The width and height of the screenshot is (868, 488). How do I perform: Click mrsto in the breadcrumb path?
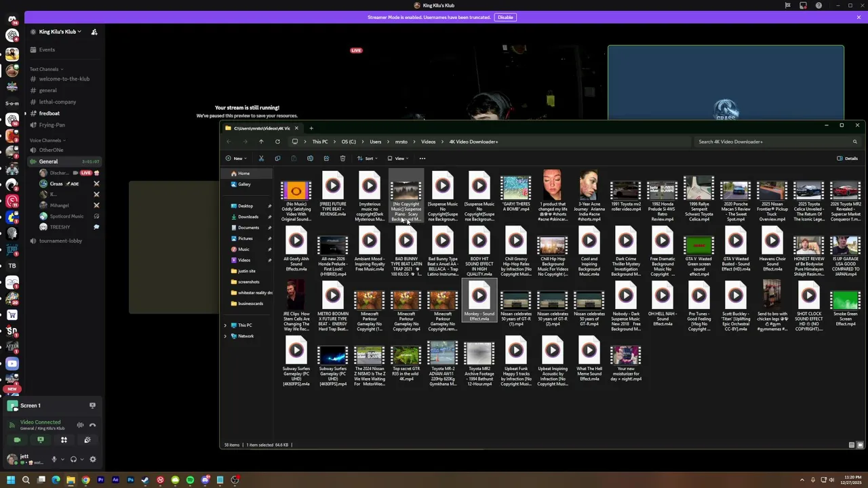pos(401,142)
